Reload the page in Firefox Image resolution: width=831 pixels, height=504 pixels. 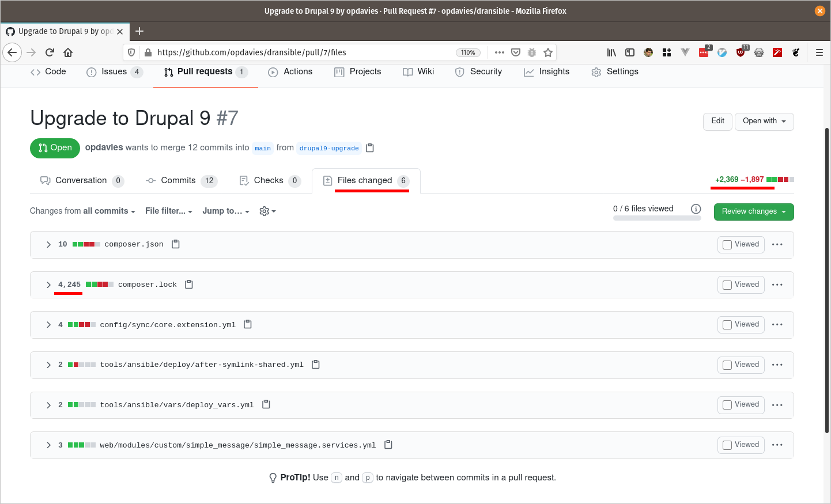click(50, 52)
